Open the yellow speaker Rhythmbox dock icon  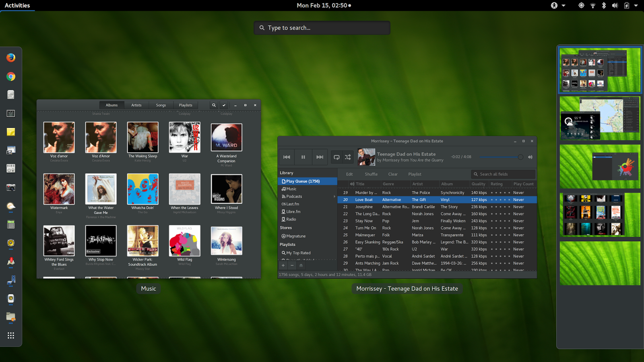tap(11, 243)
